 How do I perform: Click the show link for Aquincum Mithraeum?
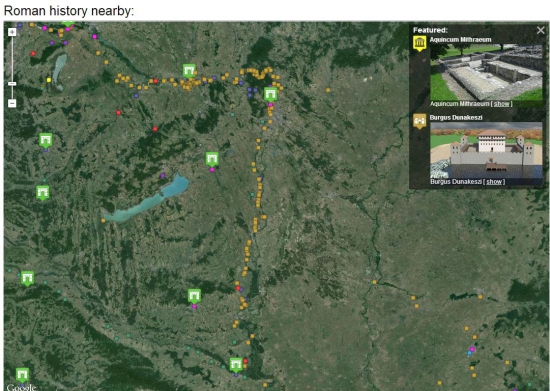tap(502, 104)
